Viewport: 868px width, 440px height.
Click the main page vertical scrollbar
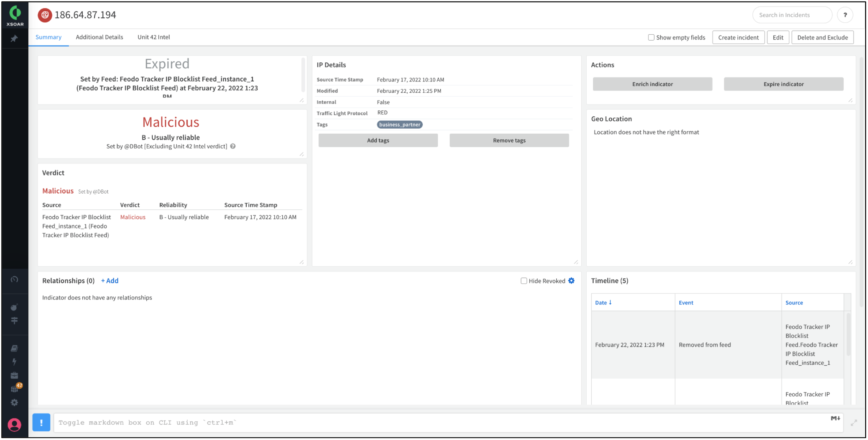tap(862, 182)
